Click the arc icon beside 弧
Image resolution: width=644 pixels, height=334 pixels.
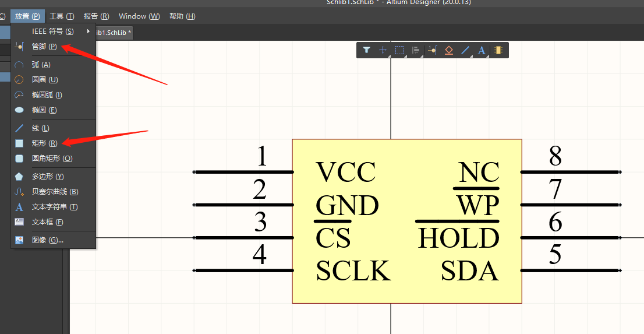19,65
